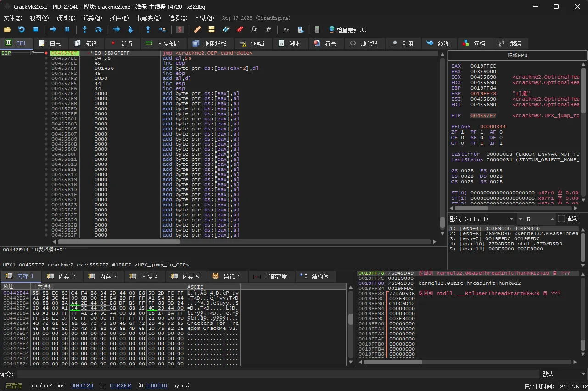Open the SEH链 tab

pyautogui.click(x=253, y=44)
